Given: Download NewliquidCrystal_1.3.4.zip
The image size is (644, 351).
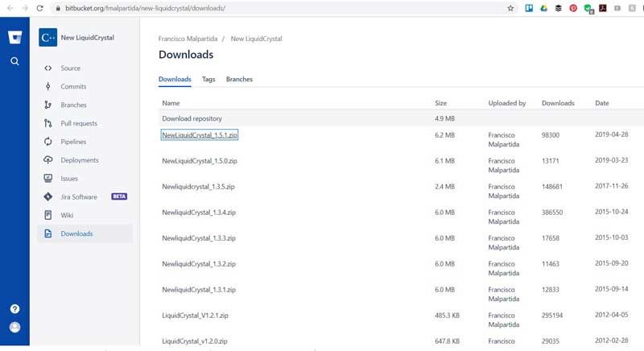Looking at the screenshot, I should pos(199,213).
